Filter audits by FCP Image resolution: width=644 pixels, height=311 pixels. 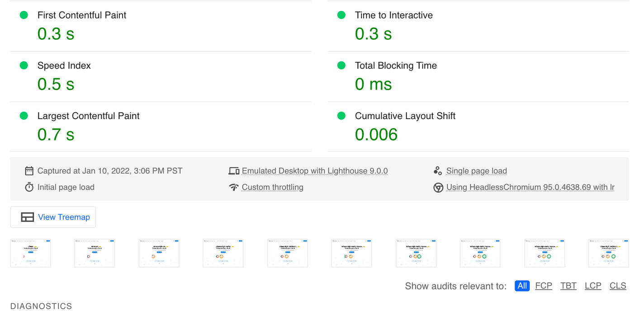[x=543, y=286]
